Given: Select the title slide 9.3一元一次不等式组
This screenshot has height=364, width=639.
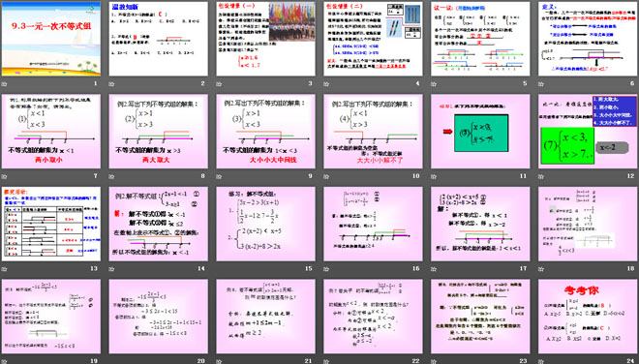Looking at the screenshot, I should point(51,39).
